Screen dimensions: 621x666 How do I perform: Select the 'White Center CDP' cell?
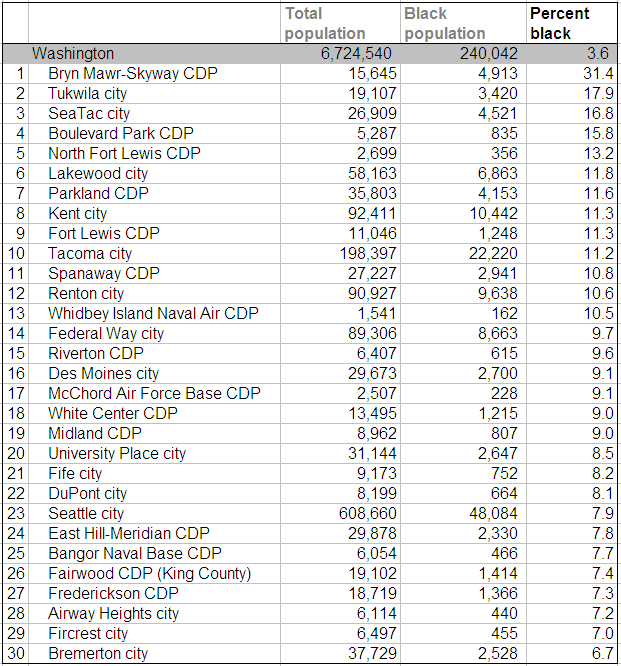[x=154, y=413]
